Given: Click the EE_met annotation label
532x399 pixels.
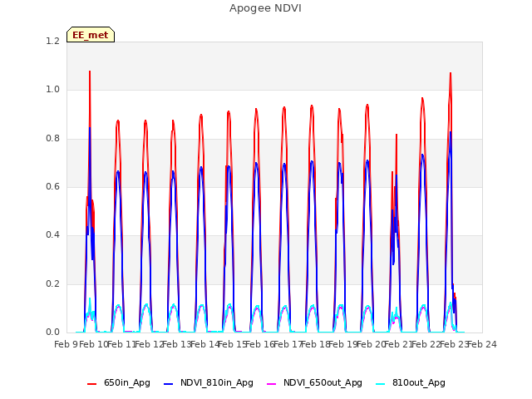Looking at the screenshot, I should point(91,35).
